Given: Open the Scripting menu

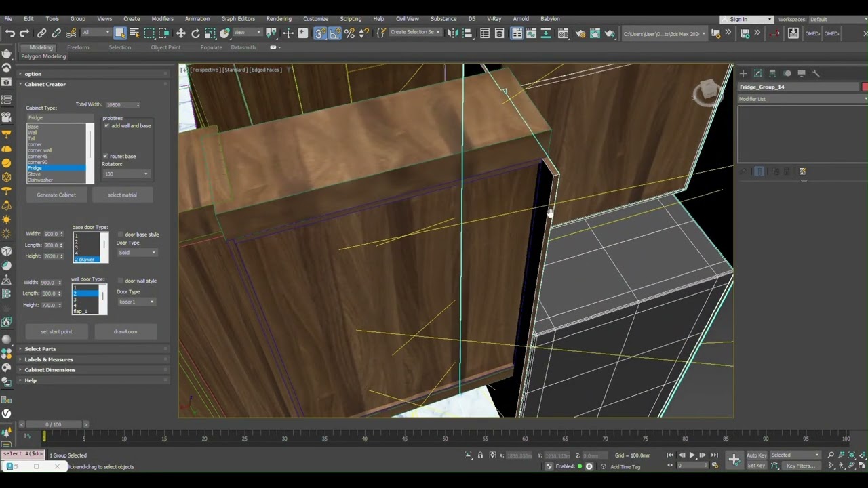Looking at the screenshot, I should [x=351, y=19].
